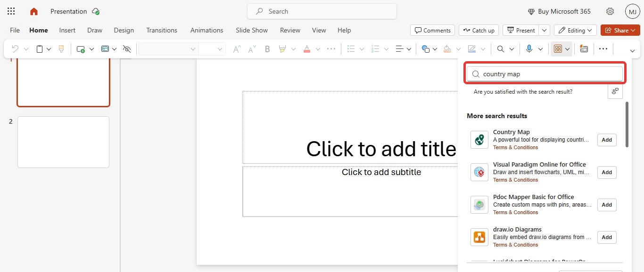This screenshot has width=644, height=272.
Task: Select the slide 2 thumbnail
Action: tap(63, 142)
